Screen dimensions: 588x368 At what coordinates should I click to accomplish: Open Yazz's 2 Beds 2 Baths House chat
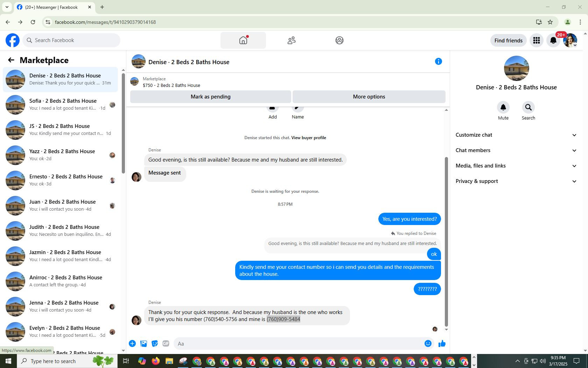coord(61,155)
